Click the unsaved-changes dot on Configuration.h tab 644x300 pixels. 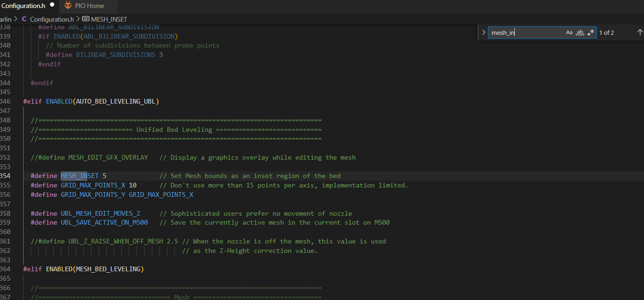point(52,5)
